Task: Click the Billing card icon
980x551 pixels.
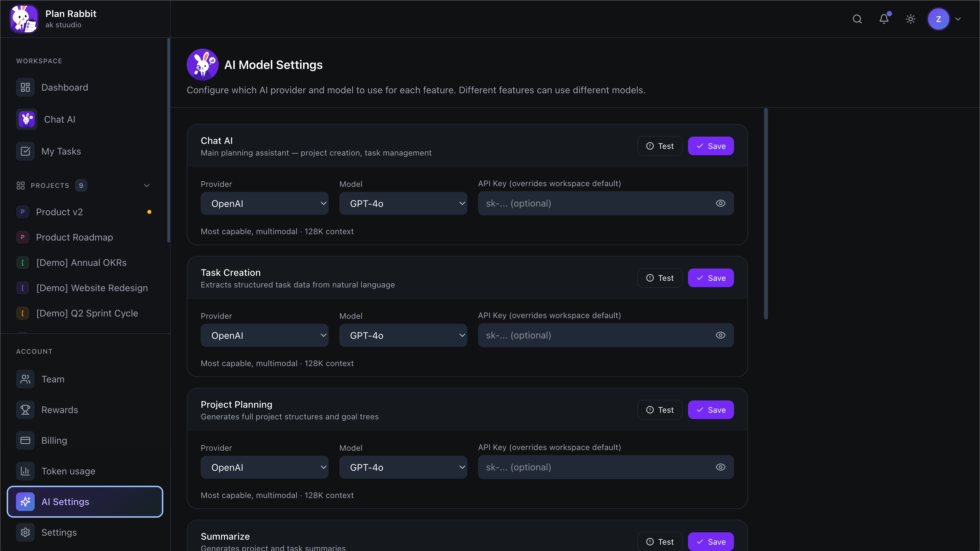Action: 25,440
